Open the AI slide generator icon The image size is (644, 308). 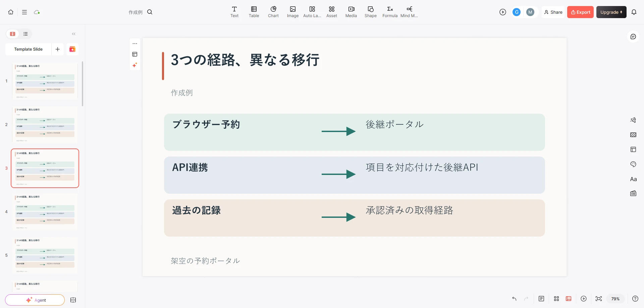coord(72,49)
